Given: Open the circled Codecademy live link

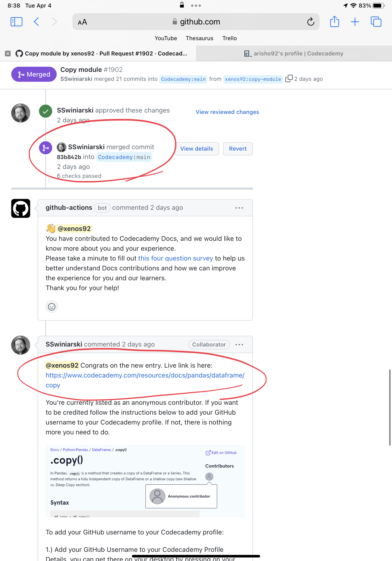Looking at the screenshot, I should 145,376.
